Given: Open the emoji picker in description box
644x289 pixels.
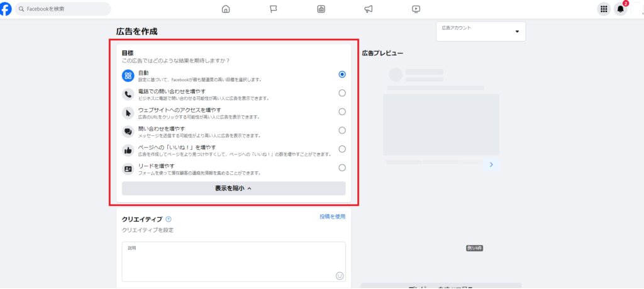Looking at the screenshot, I should (x=340, y=276).
